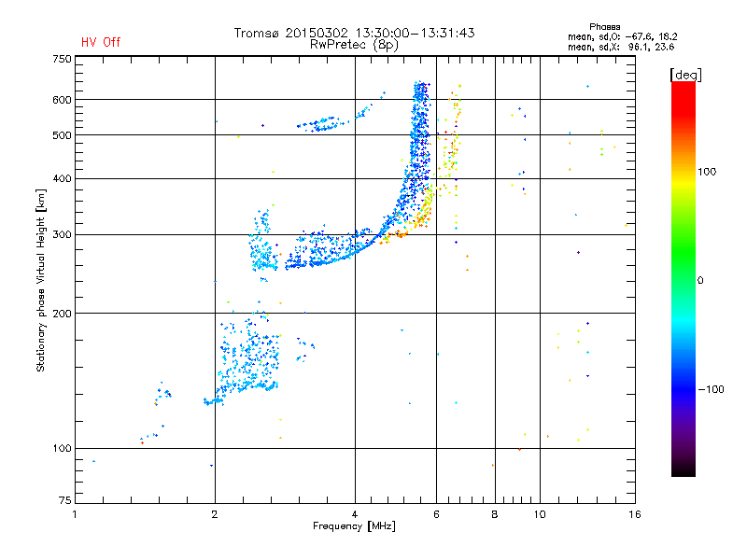This screenshot has width=747, height=560.
Task: Click the red 'HV Off' label
Action: [101, 42]
